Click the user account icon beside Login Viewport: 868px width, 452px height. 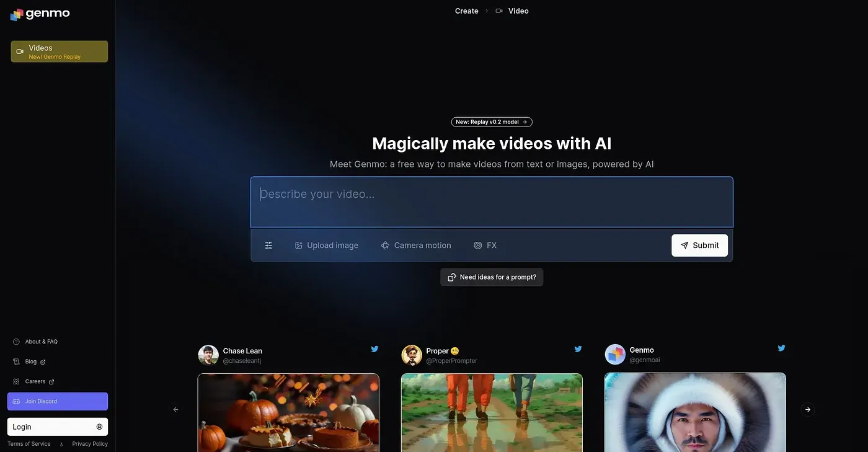[99, 427]
